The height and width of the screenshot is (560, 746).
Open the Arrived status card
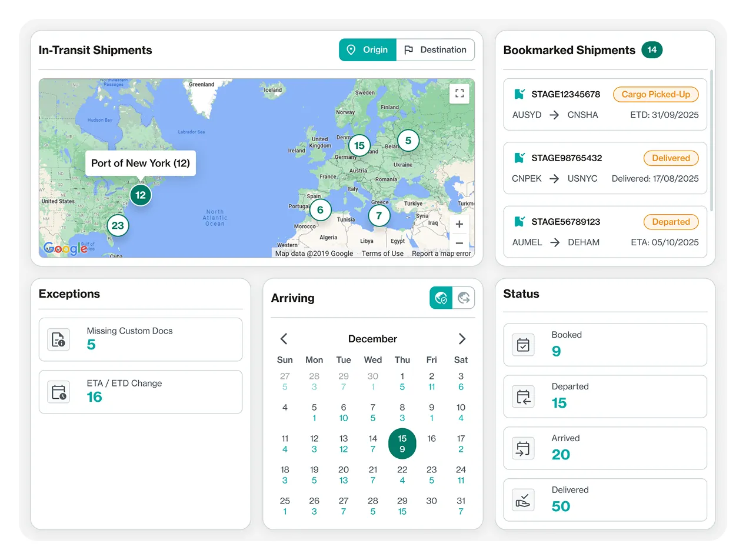click(605, 448)
